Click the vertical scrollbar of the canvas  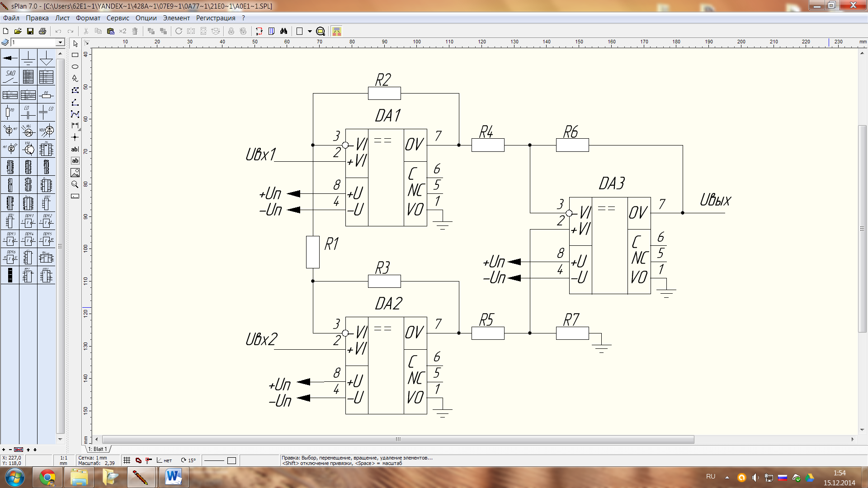pyautogui.click(x=862, y=228)
